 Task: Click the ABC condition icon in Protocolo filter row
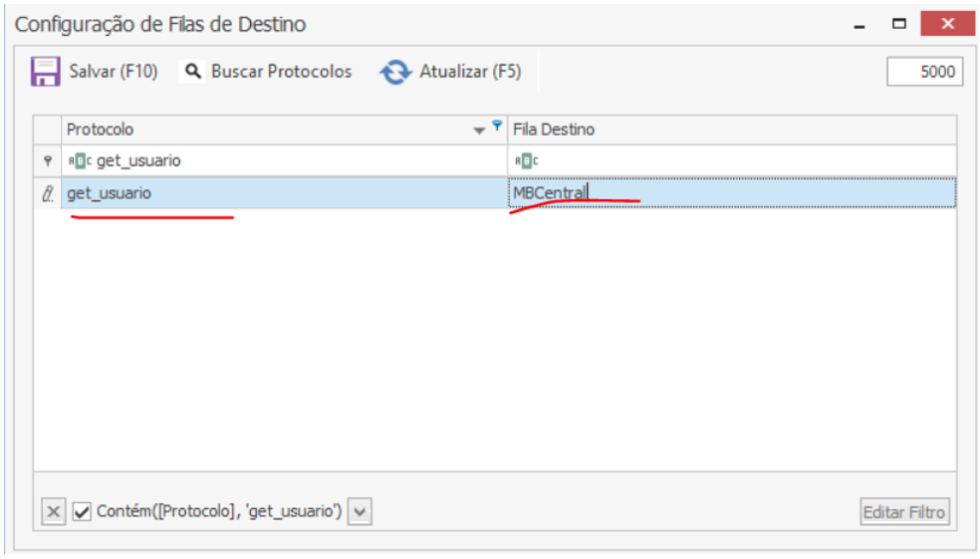[x=80, y=160]
